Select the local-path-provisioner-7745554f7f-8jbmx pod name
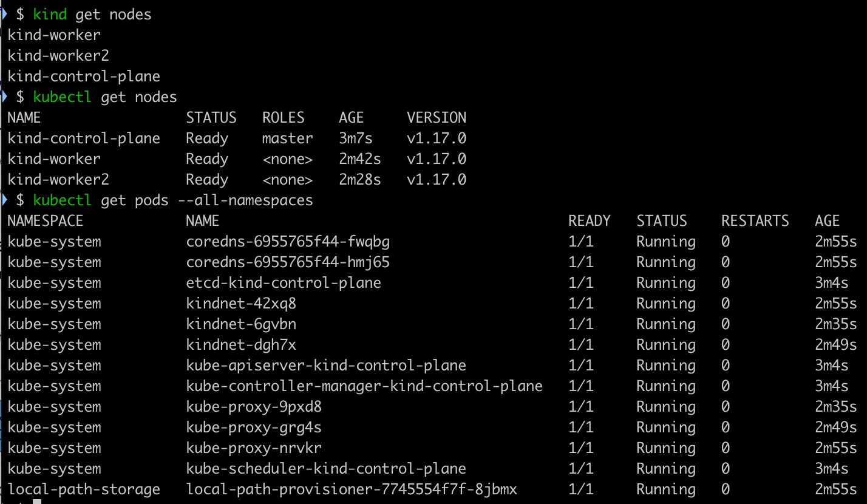 (352, 489)
